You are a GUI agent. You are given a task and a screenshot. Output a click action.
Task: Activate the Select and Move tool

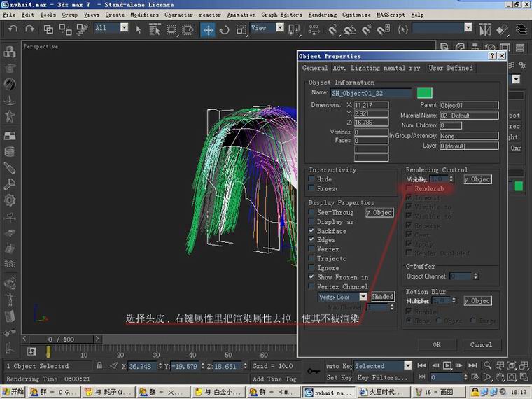(x=208, y=30)
